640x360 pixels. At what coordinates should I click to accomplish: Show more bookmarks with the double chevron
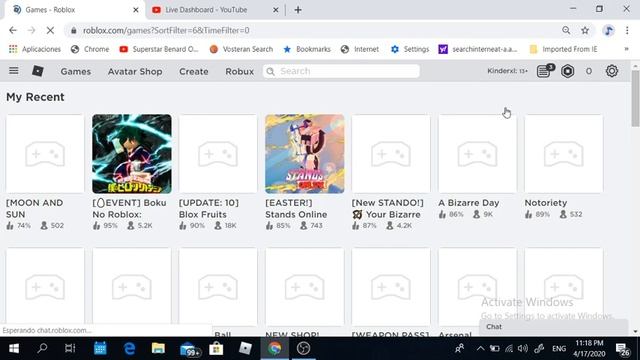click(x=627, y=49)
